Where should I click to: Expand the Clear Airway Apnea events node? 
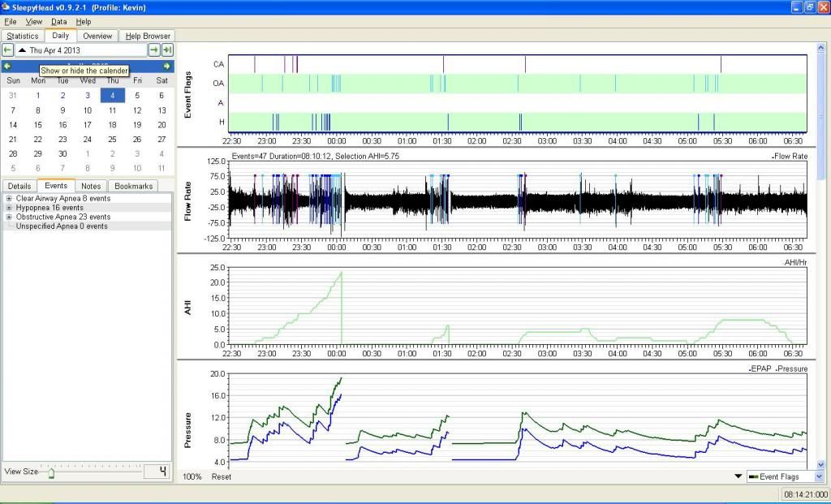point(9,198)
